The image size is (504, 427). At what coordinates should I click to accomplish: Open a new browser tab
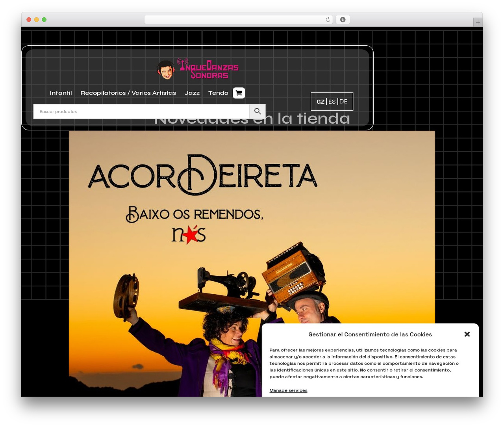[478, 22]
